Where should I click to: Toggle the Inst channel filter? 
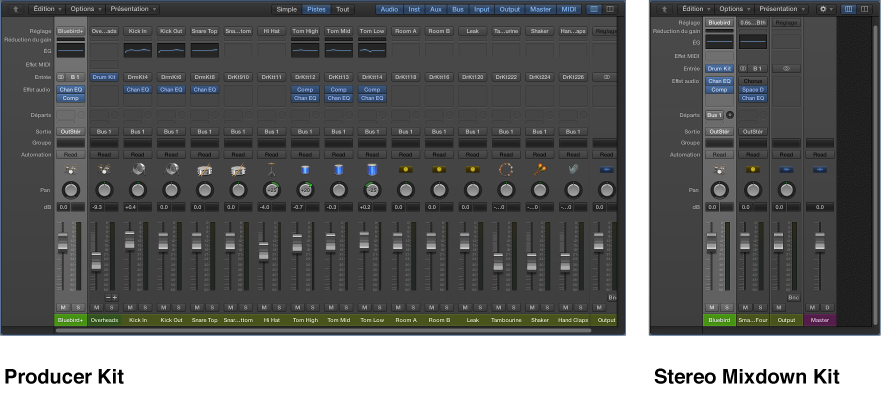(414, 9)
